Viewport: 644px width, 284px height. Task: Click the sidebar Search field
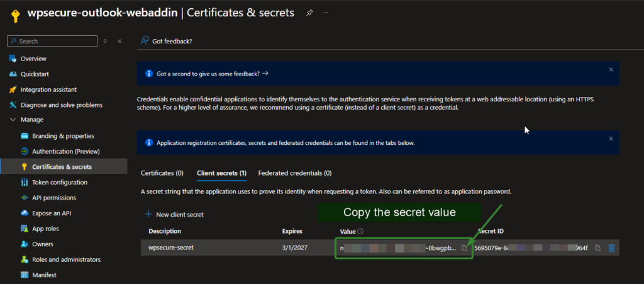click(x=57, y=41)
